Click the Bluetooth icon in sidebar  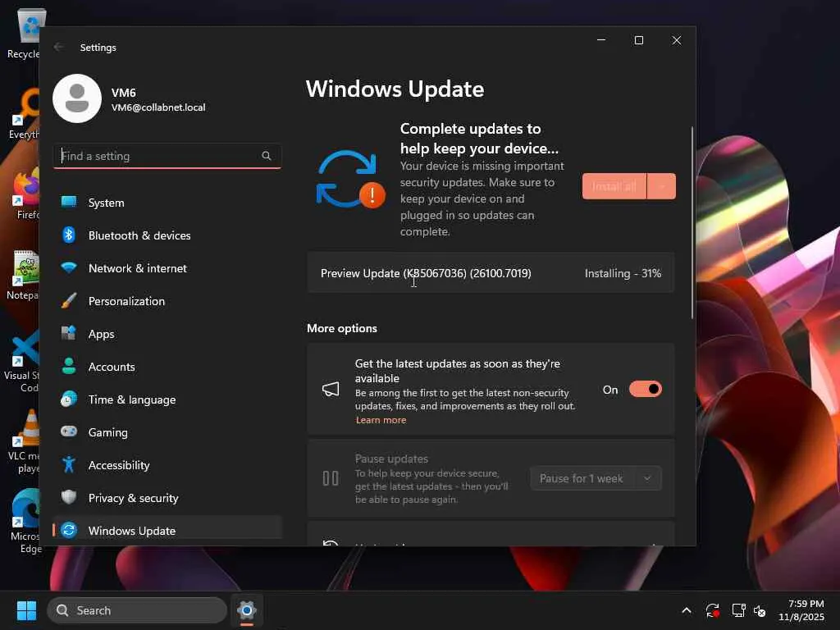[69, 235]
